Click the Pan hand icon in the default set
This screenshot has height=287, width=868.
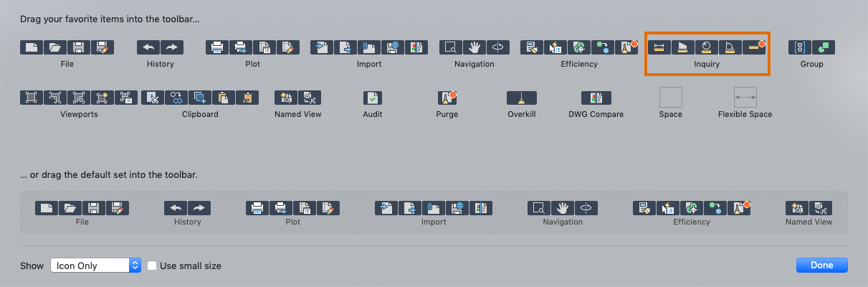click(x=563, y=209)
